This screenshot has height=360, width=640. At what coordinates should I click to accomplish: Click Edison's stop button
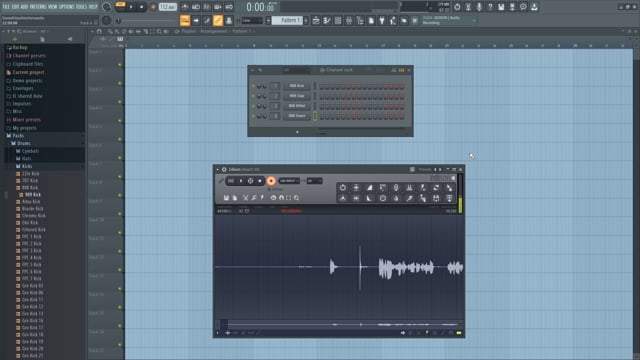260,181
